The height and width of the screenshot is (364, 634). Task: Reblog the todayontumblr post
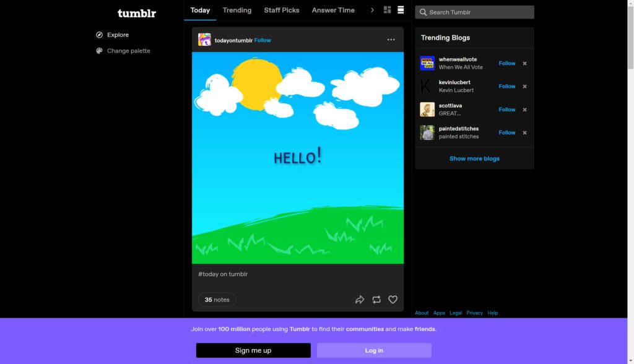click(376, 300)
